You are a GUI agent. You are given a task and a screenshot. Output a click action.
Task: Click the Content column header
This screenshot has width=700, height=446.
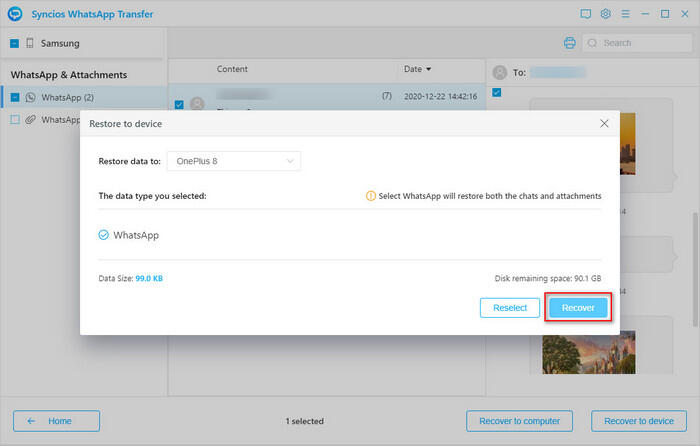[x=232, y=70]
